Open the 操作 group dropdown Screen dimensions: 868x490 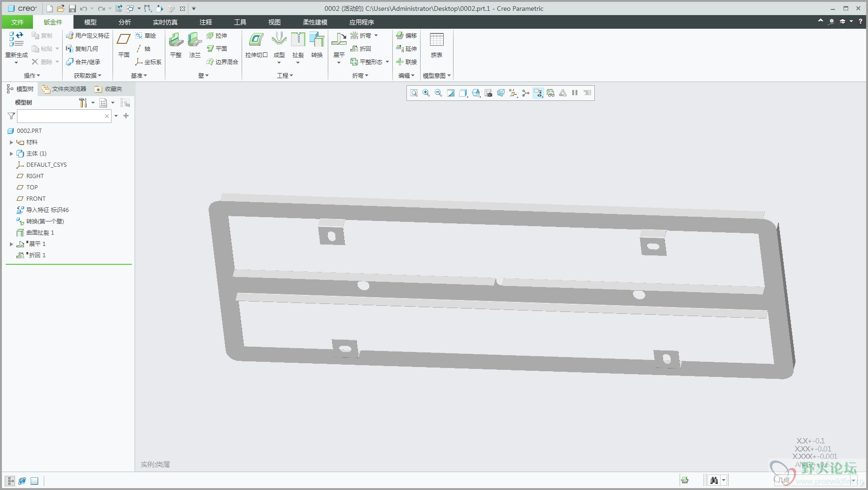(32, 75)
